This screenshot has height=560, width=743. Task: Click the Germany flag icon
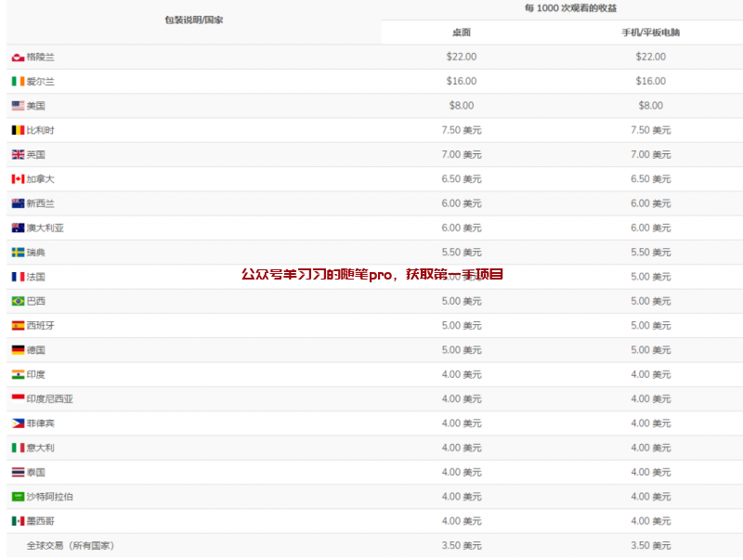pyautogui.click(x=18, y=350)
